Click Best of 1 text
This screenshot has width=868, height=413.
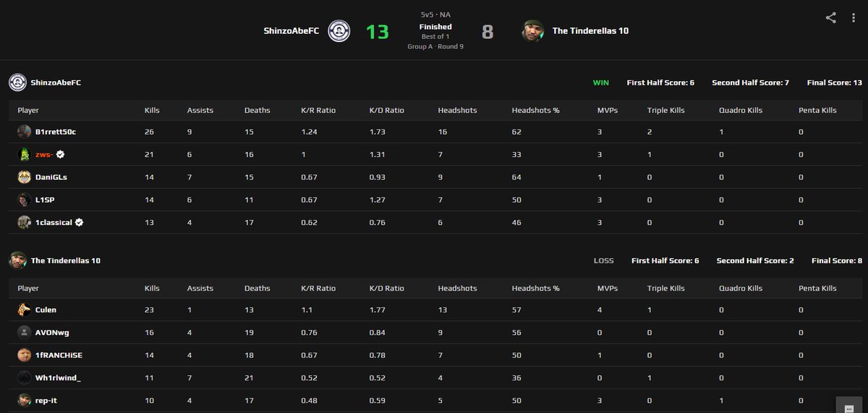435,36
